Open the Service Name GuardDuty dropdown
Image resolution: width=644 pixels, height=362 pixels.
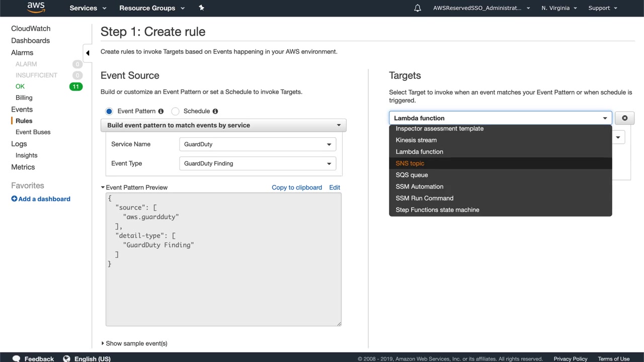[257, 144]
